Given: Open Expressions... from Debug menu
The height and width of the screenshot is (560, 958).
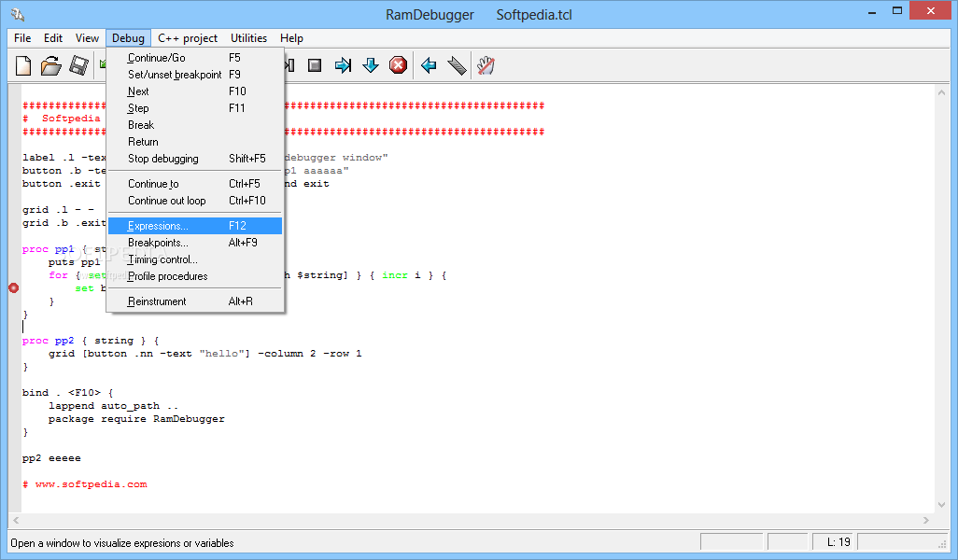Looking at the screenshot, I should (195, 226).
